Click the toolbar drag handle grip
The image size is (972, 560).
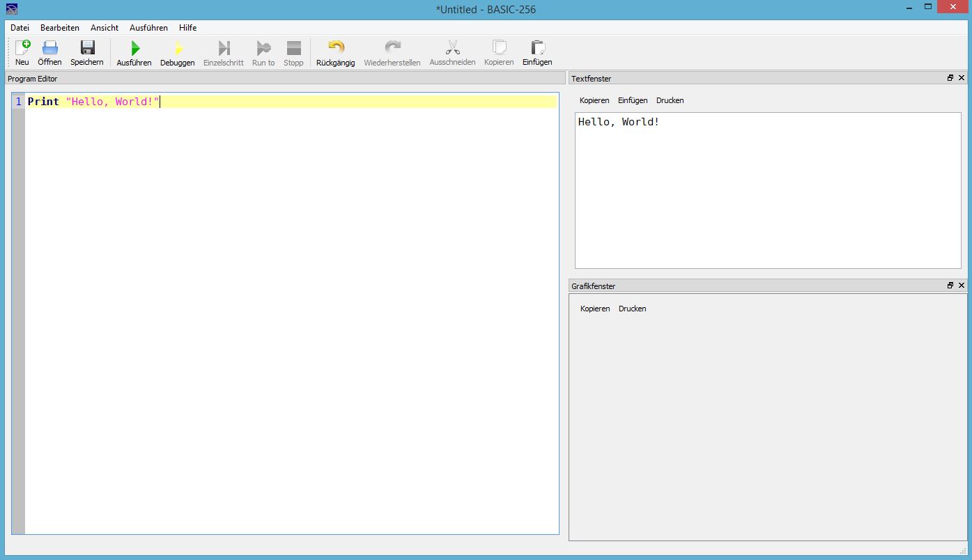(9, 53)
